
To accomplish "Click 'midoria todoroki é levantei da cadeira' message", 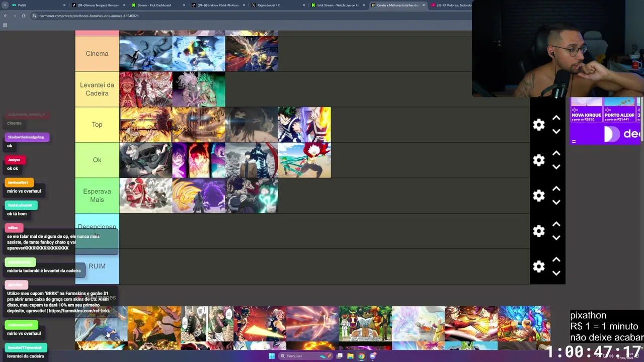I will click(44, 270).
